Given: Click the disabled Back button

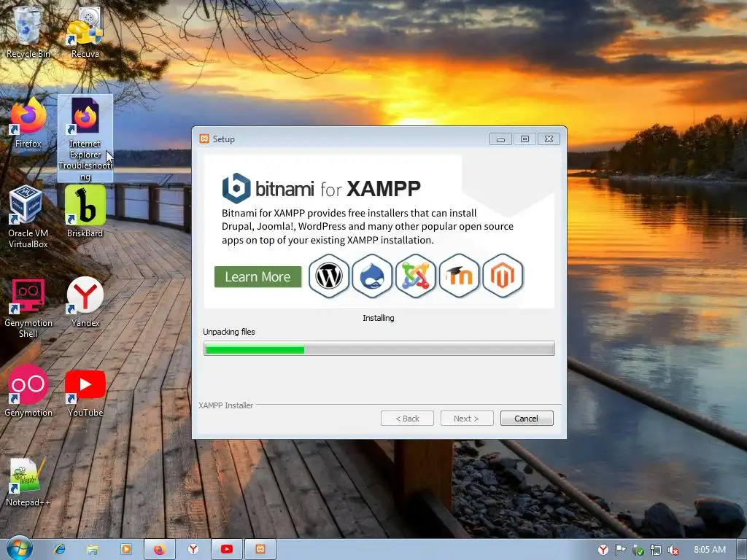Looking at the screenshot, I should (407, 418).
